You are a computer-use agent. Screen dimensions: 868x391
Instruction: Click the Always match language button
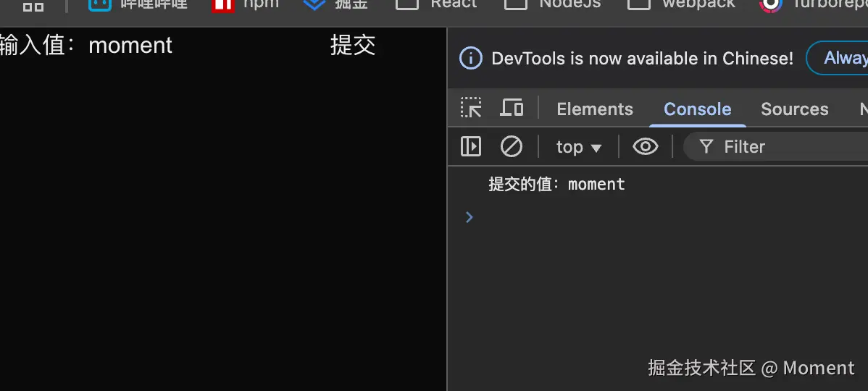coord(838,57)
